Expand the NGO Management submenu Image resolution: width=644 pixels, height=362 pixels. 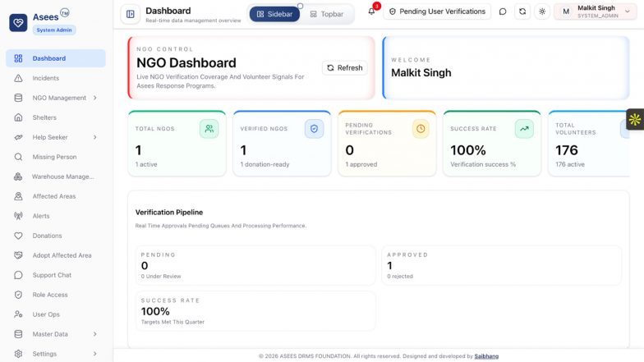coord(95,98)
